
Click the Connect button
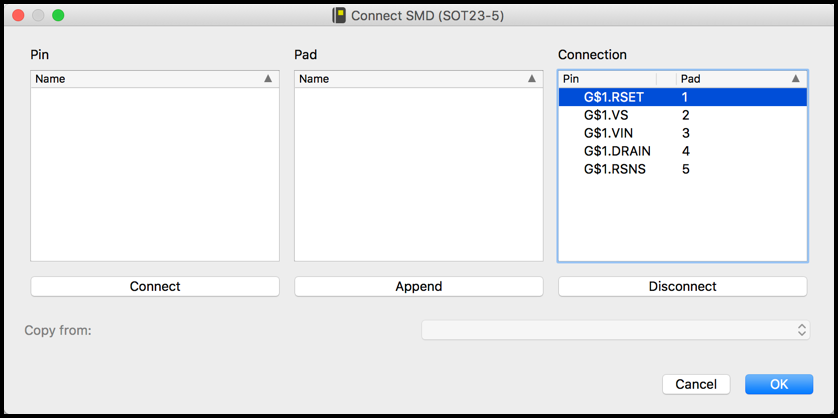click(x=155, y=286)
